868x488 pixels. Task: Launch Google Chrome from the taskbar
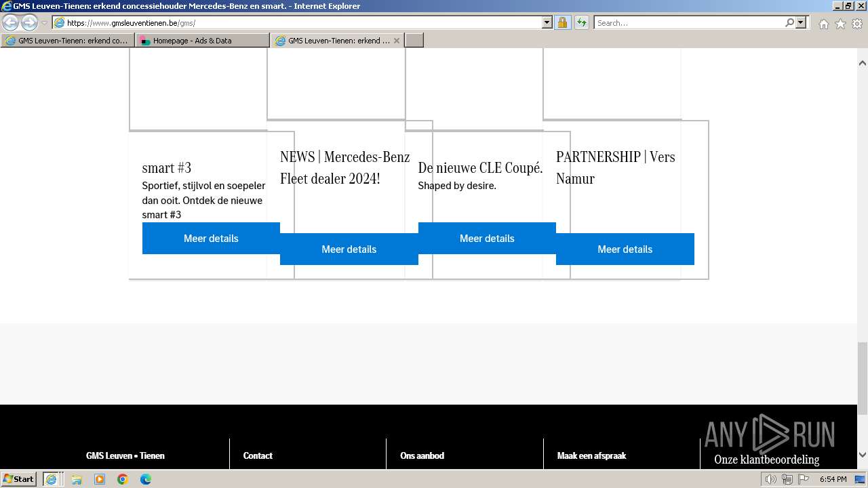(x=123, y=479)
